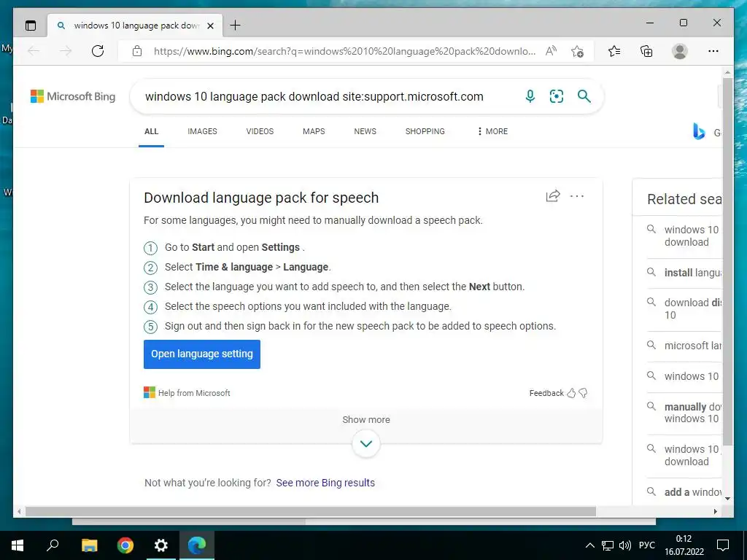Open the Bing chat logo icon
This screenshot has height=560, width=747.
pyautogui.click(x=698, y=131)
